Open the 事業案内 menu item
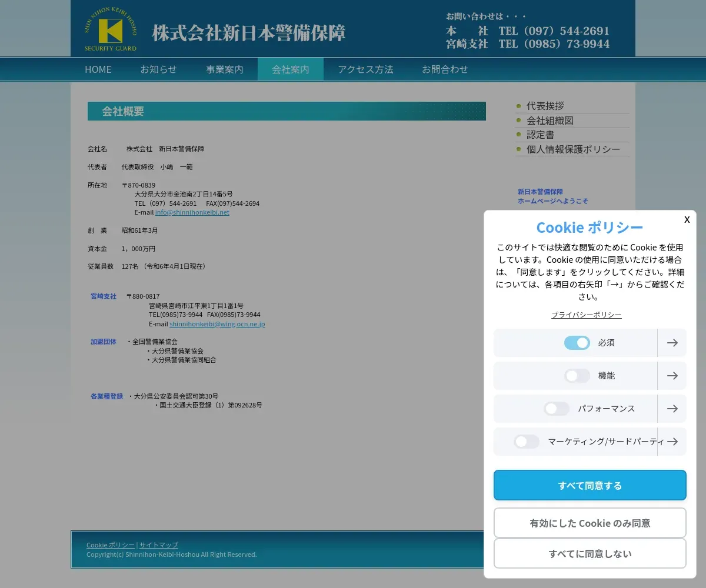The width and height of the screenshot is (706, 588). (x=224, y=69)
